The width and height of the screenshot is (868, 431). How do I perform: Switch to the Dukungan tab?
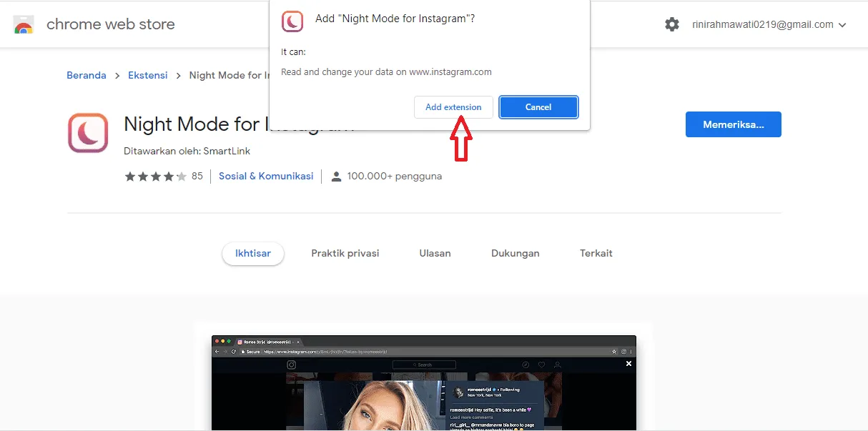click(516, 253)
